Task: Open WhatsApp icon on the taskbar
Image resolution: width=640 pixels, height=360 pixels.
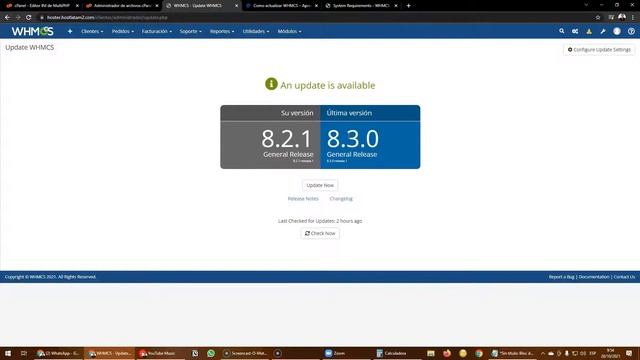Action: click(211, 353)
